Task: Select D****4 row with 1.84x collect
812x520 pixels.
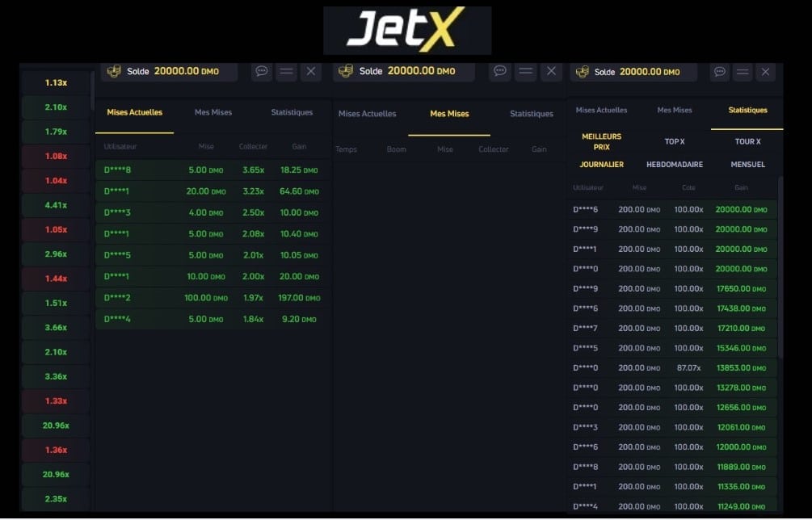Action: click(212, 319)
